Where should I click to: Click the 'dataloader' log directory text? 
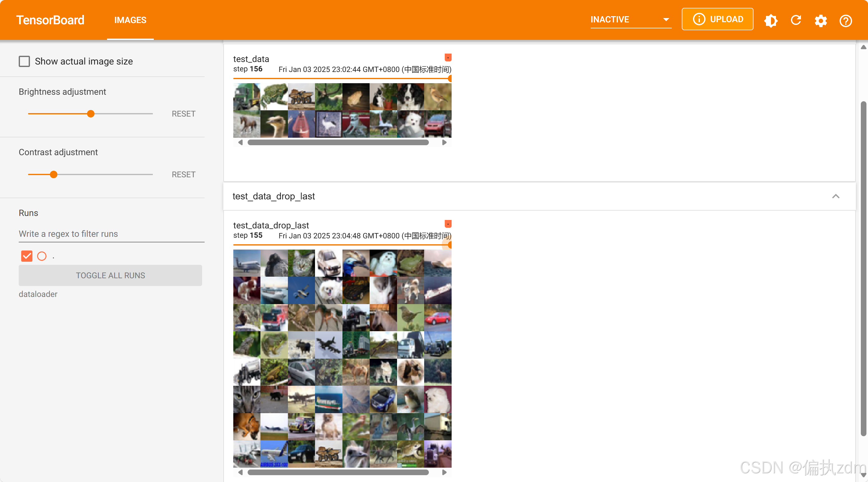[x=38, y=294]
